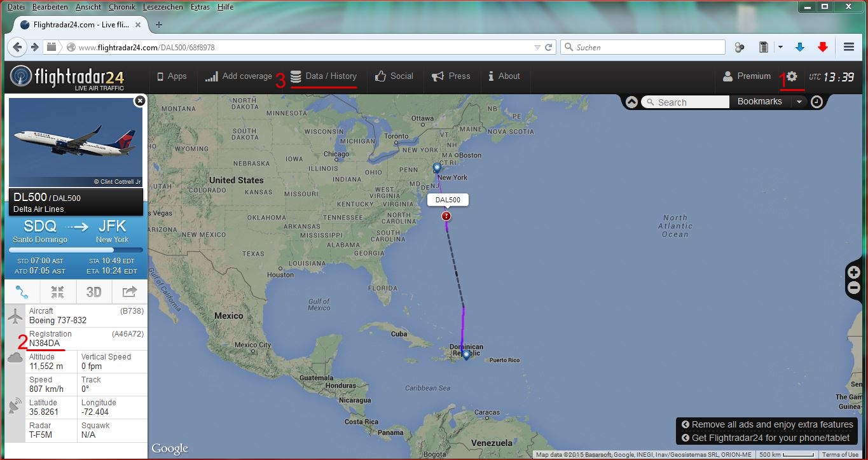Open the Data / History menu
Viewport: 868px width, 460px height.
point(324,76)
